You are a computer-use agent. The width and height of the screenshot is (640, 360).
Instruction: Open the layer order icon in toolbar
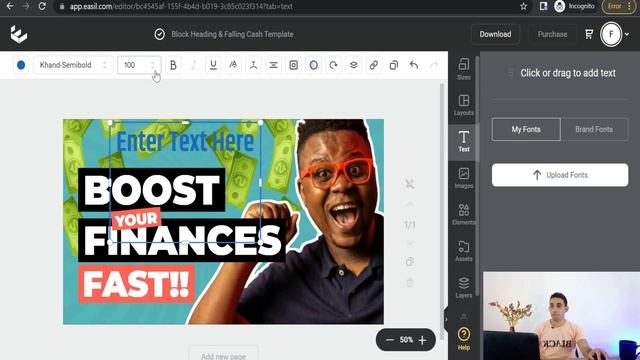(353, 65)
